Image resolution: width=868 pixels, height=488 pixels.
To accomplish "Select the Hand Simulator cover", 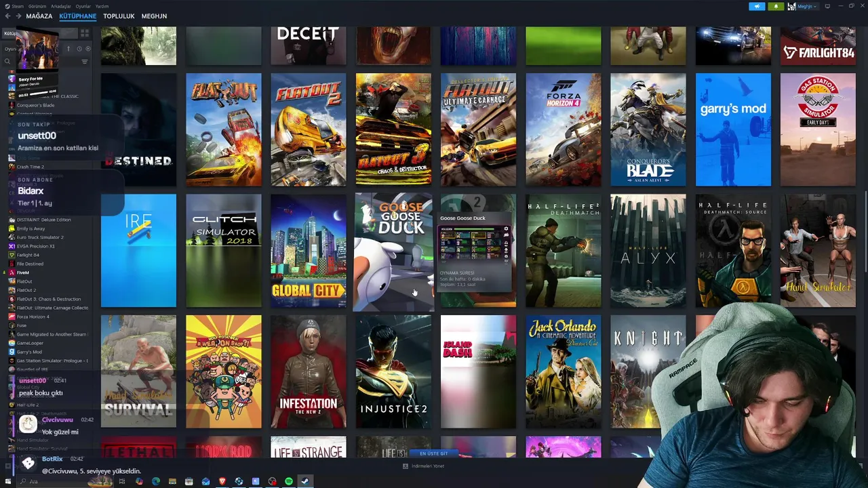I will pyautogui.click(x=818, y=251).
